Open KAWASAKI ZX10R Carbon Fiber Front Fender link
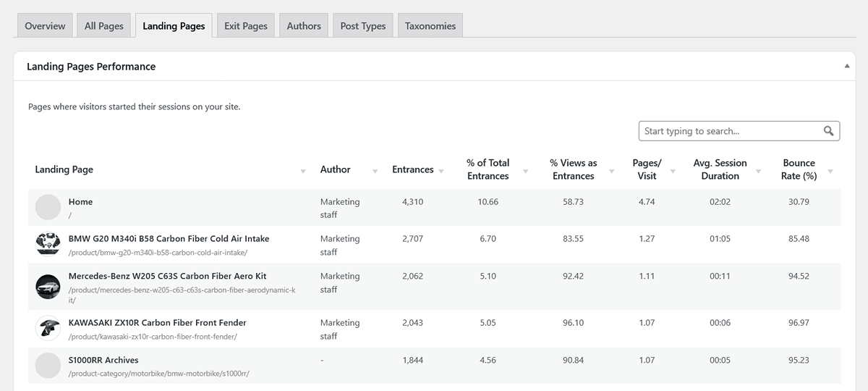Screen dimensions: 868x391 (158, 323)
